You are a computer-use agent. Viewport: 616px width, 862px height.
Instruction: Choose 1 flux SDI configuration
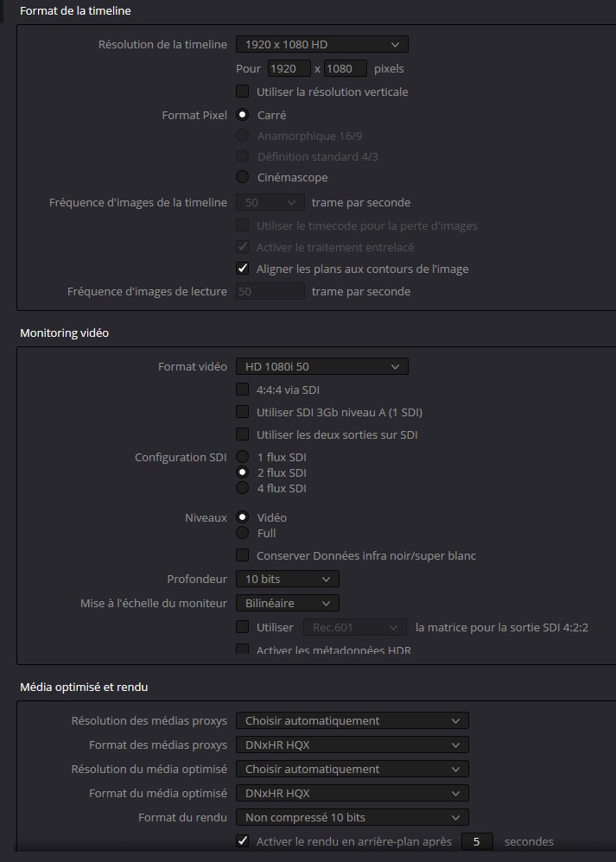tap(242, 457)
